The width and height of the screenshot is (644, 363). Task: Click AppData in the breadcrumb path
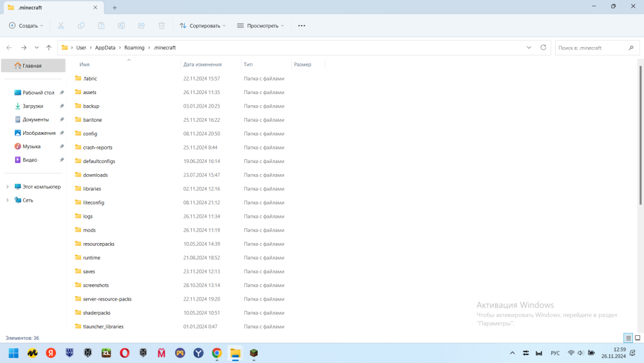pyautogui.click(x=105, y=48)
